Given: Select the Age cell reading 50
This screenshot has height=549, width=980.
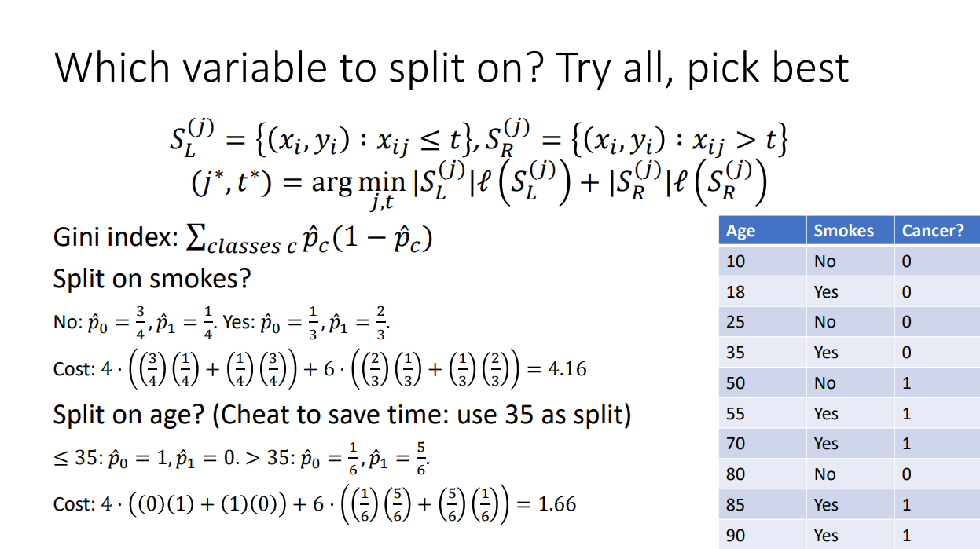Looking at the screenshot, I should (x=736, y=383).
